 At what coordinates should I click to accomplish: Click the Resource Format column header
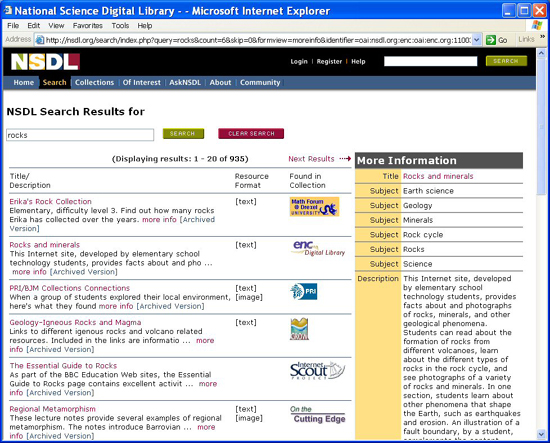pyautogui.click(x=251, y=181)
